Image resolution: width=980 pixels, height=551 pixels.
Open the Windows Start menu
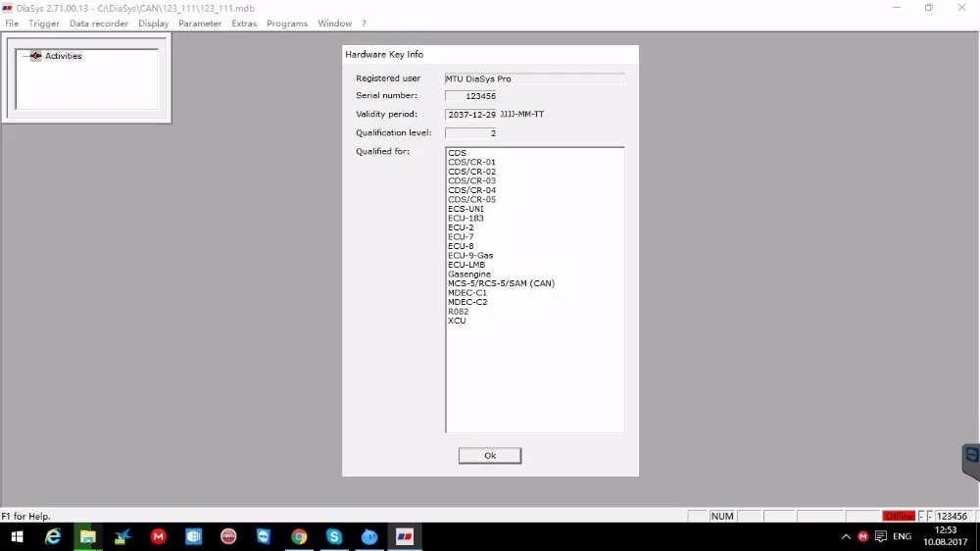17,536
